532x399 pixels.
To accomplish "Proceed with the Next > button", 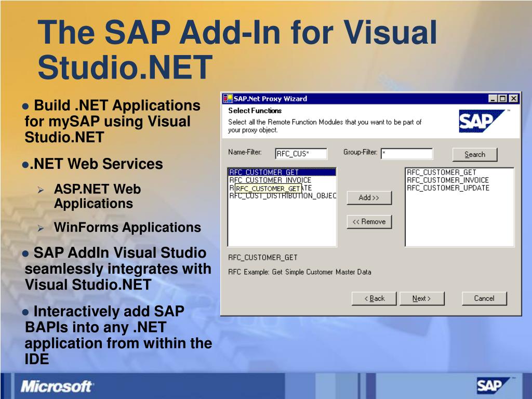I will click(422, 299).
